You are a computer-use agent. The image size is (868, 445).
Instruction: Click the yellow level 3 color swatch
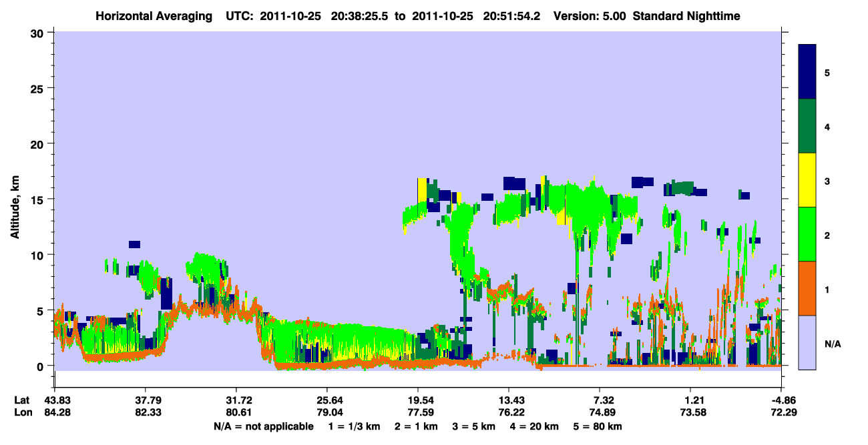[807, 180]
